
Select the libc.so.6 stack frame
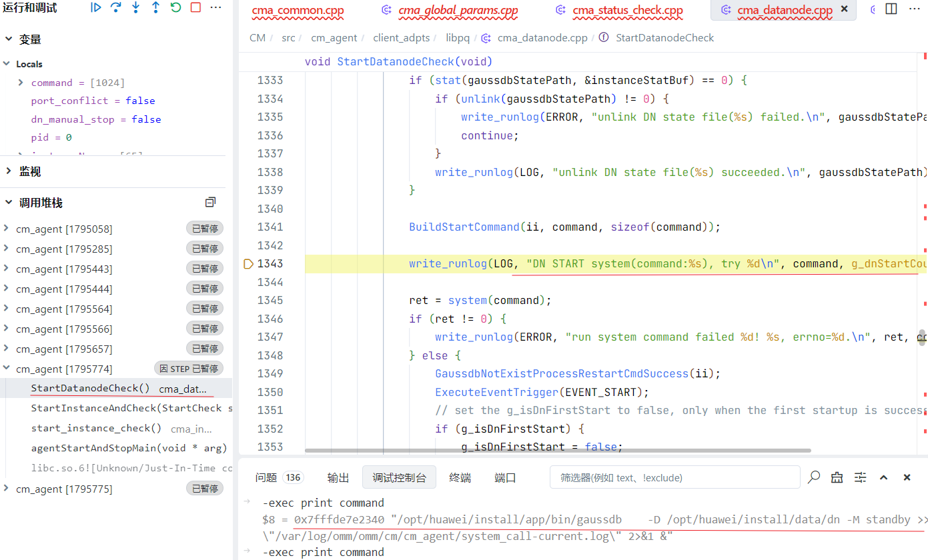point(116,468)
